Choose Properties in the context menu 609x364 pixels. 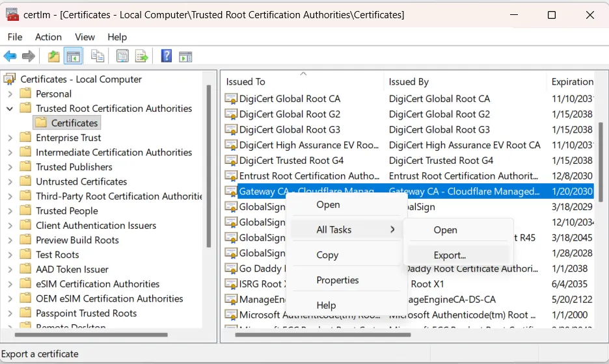[345, 280]
